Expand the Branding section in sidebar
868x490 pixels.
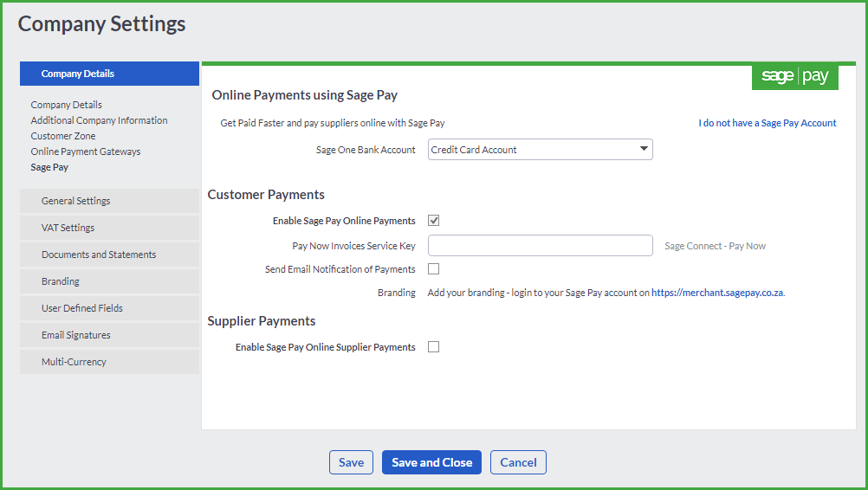point(110,281)
